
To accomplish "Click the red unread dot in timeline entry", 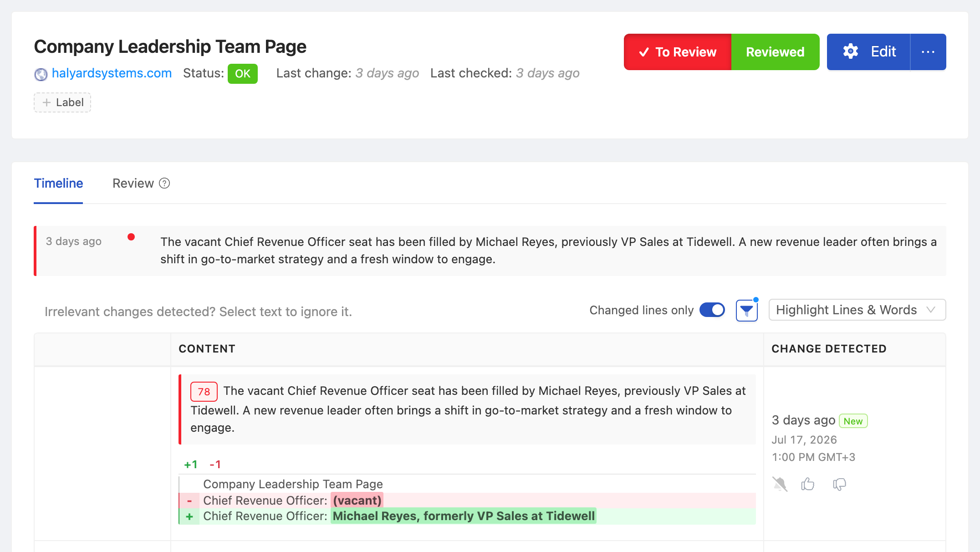I will pyautogui.click(x=131, y=237).
